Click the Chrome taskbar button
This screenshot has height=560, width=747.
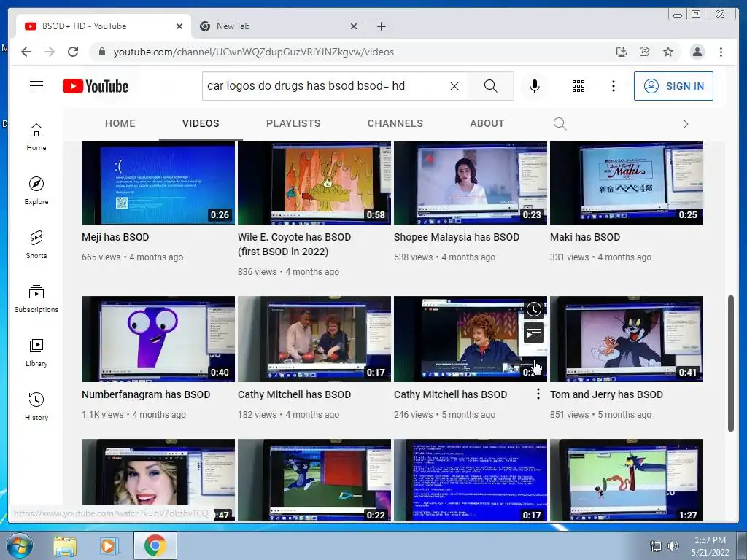[x=155, y=545]
